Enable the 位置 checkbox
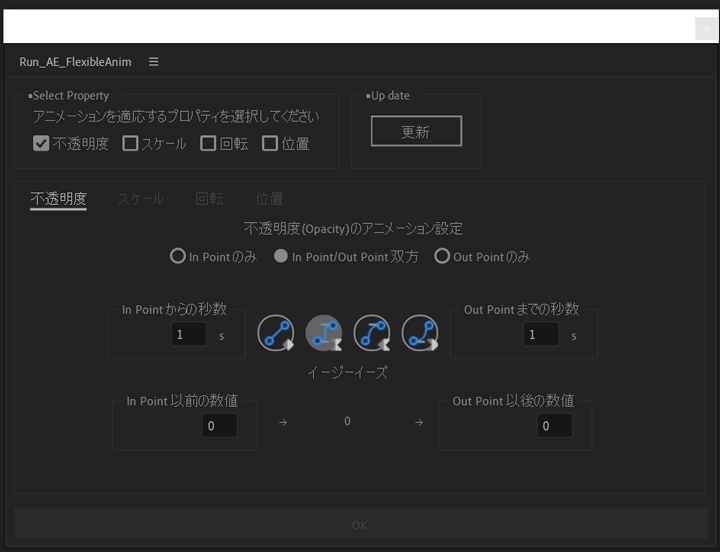720x552 pixels. click(x=270, y=143)
